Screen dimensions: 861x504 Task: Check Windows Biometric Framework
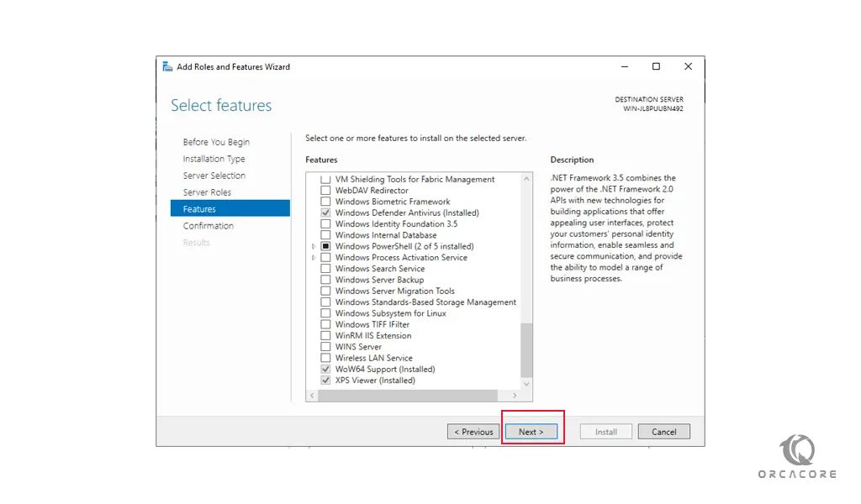coord(325,202)
